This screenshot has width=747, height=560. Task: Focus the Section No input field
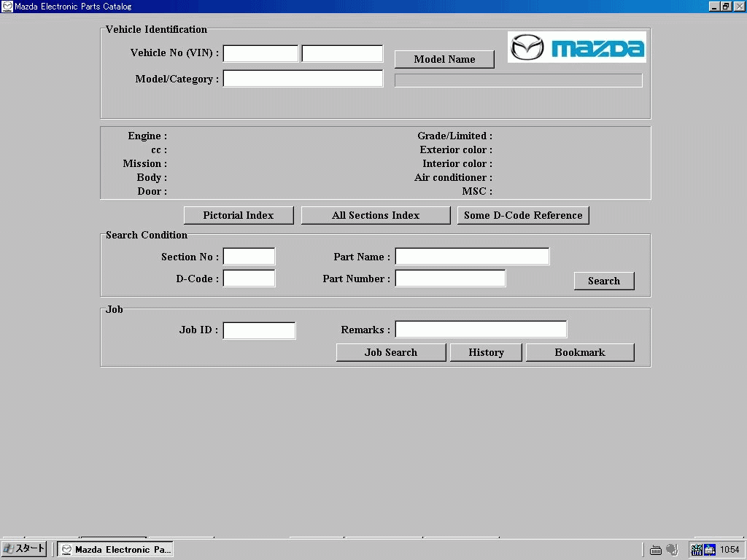coord(249,256)
